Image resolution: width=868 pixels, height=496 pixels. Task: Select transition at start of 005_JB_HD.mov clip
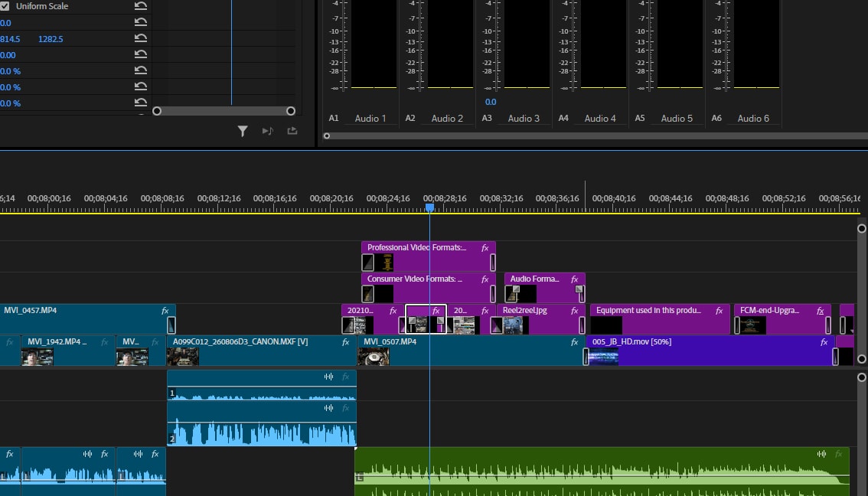[586, 357]
